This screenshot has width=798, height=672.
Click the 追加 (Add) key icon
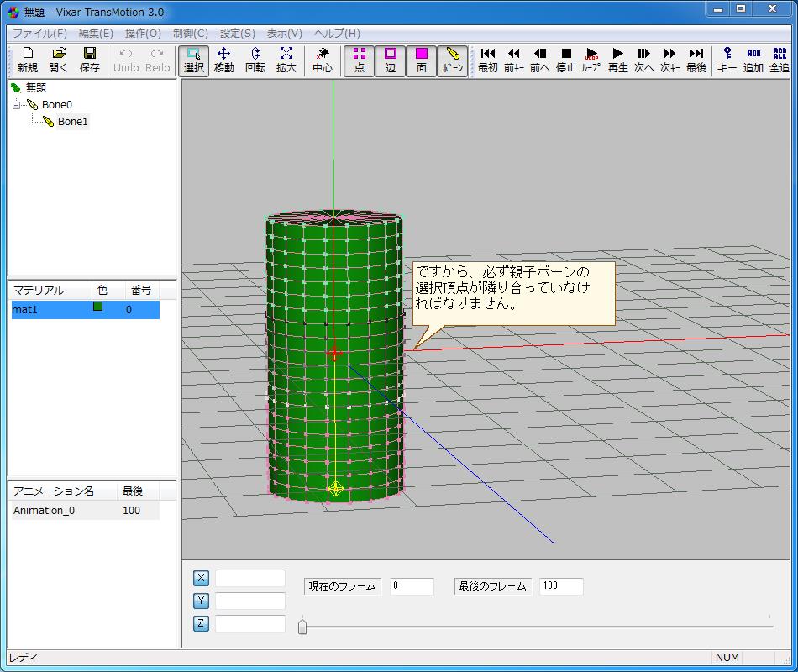[753, 60]
